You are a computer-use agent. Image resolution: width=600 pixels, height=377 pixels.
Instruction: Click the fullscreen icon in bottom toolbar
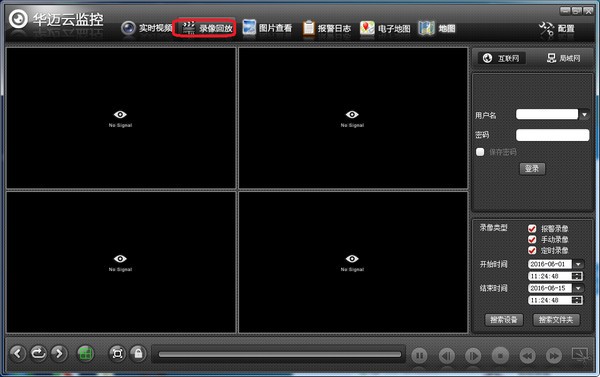[117, 353]
